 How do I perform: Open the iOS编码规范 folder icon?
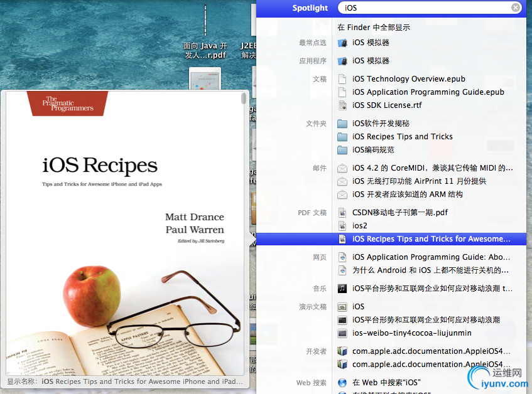pos(342,150)
